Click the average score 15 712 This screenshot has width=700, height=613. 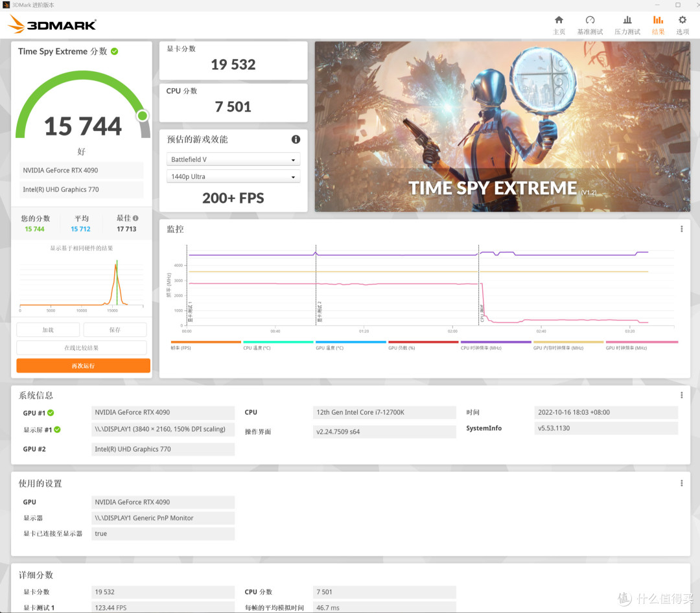(x=80, y=229)
